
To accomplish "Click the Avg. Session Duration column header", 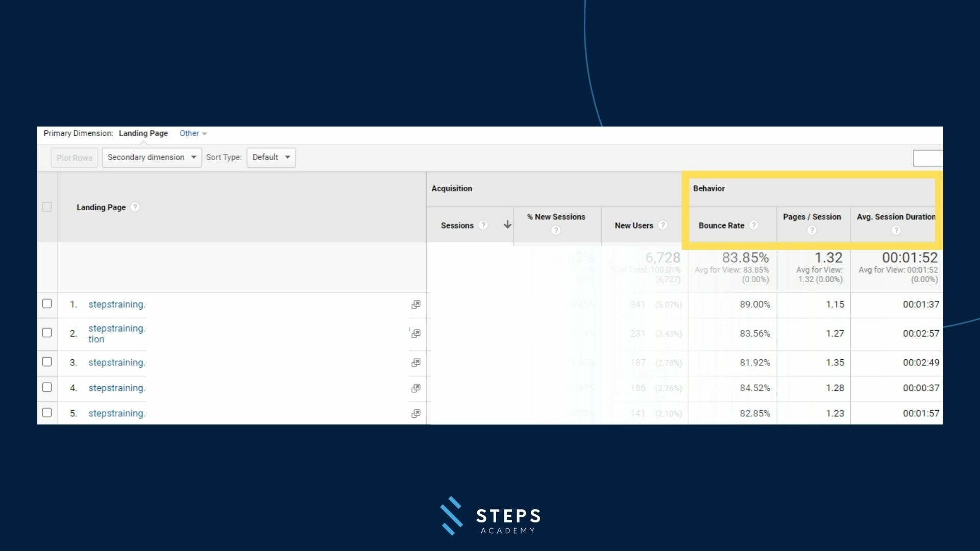I will pyautogui.click(x=895, y=217).
